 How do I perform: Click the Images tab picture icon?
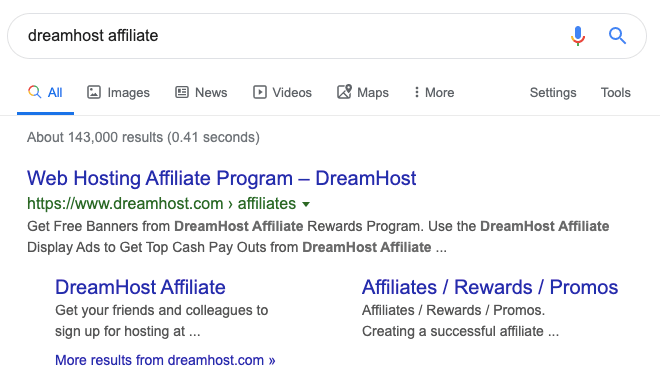pos(94,92)
